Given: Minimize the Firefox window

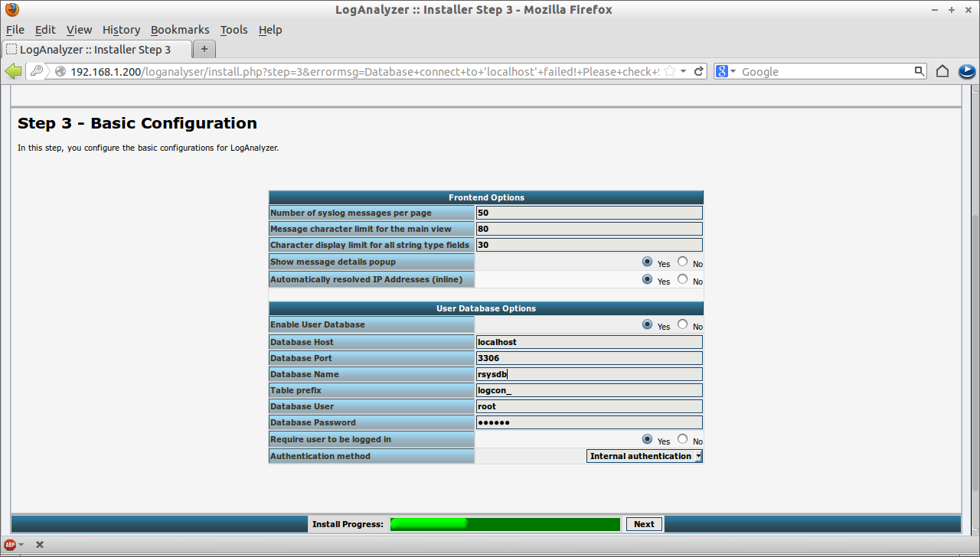Looking at the screenshot, I should tap(936, 10).
